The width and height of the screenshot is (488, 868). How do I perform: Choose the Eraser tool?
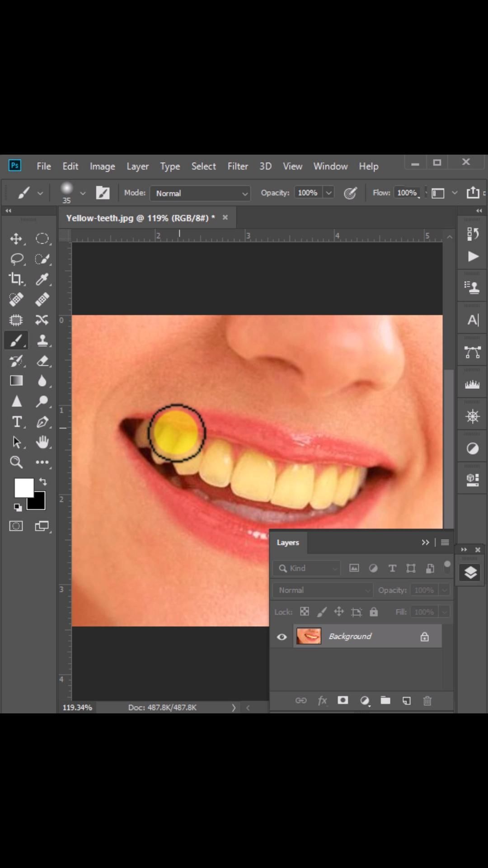tap(42, 361)
